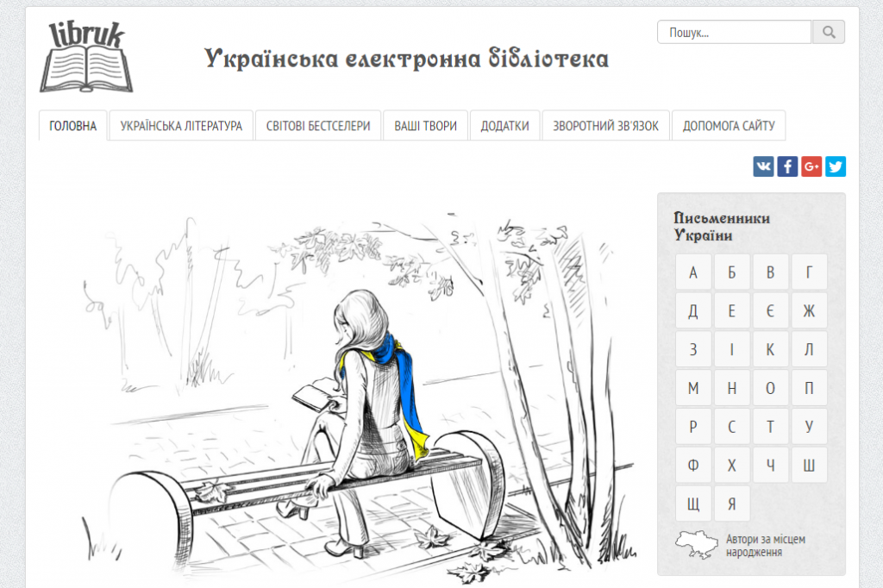Focus the Пошук search field
This screenshot has width=883, height=588.
pos(735,33)
